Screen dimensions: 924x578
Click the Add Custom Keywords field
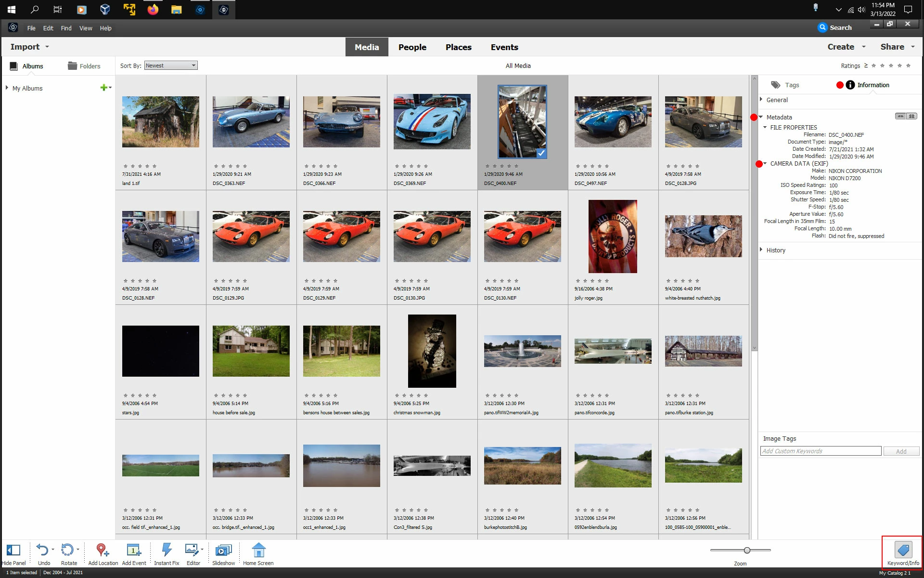[x=821, y=451]
